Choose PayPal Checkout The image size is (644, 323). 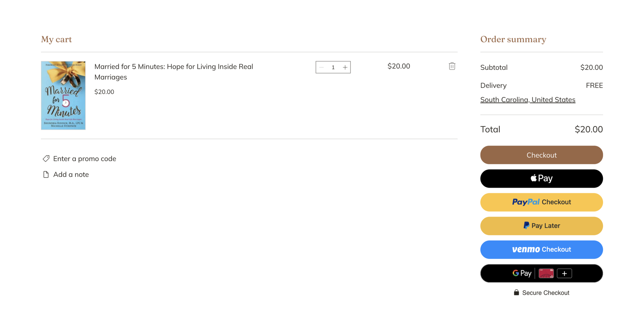click(x=541, y=202)
